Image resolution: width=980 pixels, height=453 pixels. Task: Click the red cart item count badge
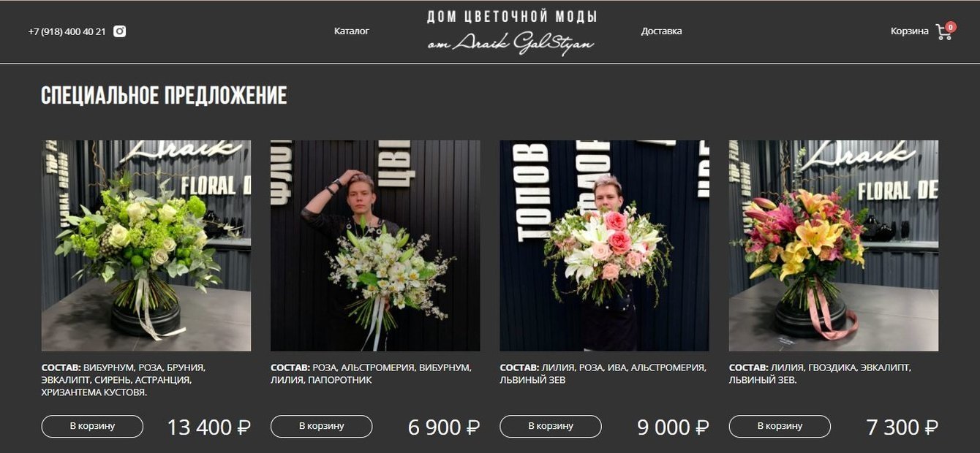pos(950,27)
